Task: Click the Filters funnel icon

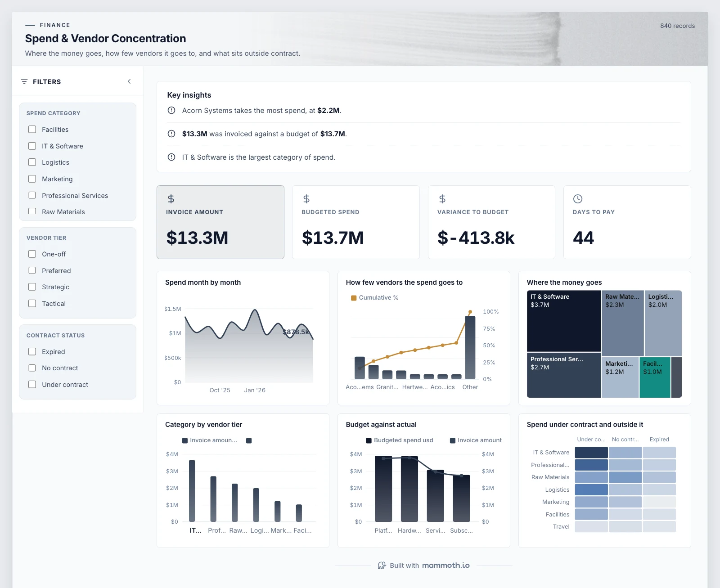Action: click(x=24, y=81)
